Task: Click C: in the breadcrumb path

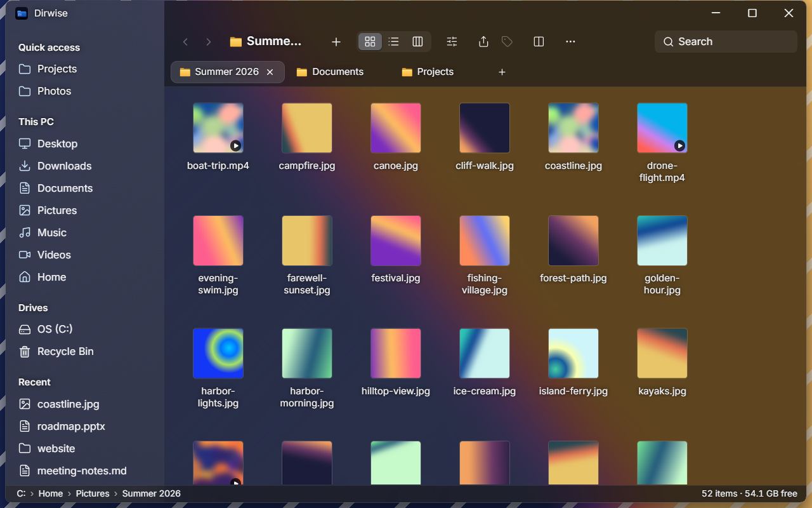Action: coord(21,493)
